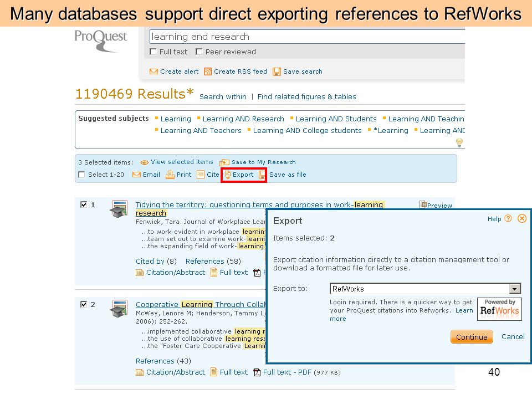This screenshot has width=532, height=399.
Task: Click the Cite document icon
Action: point(201,175)
